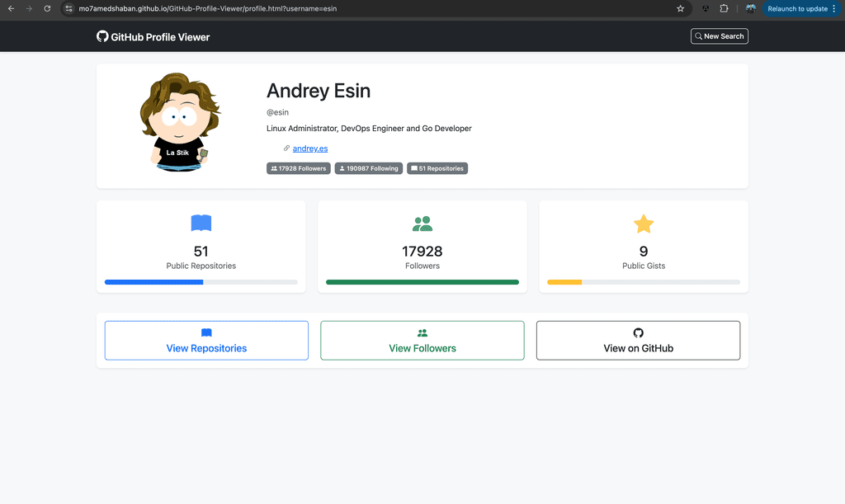Click the link chain icon beside andrey.es
Viewport: 845px width, 504px height.
click(286, 148)
